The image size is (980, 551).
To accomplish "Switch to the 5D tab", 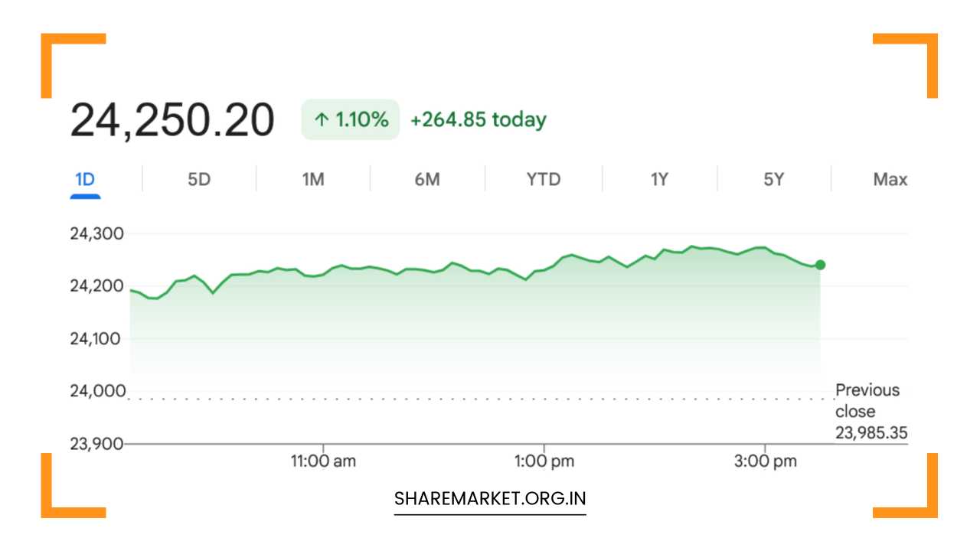I will 199,180.
